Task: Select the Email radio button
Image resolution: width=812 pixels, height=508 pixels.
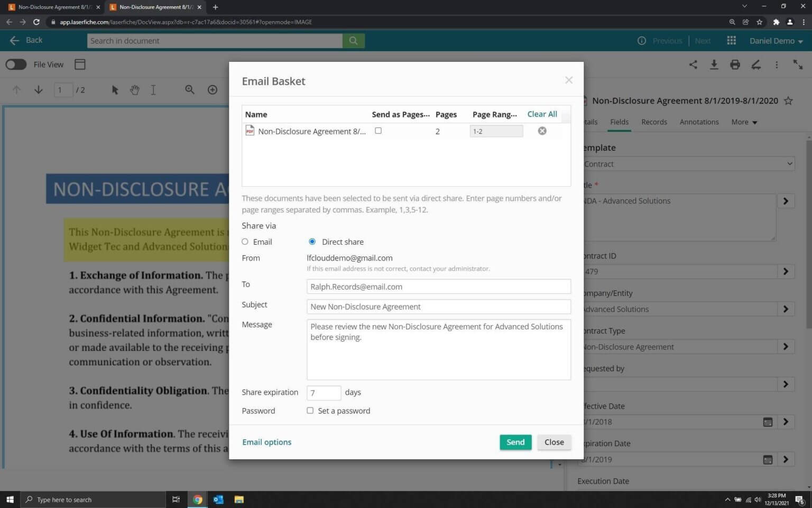Action: 245,242
